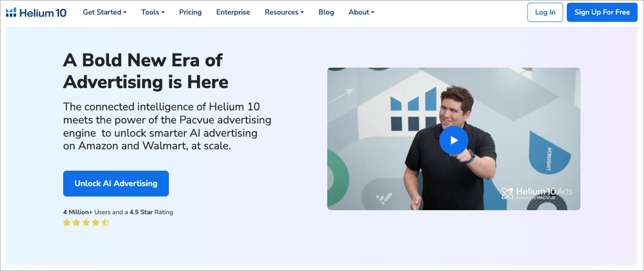Click the Helium 10 Ads logo in video
Screen dimensions: 644x271
click(538, 193)
